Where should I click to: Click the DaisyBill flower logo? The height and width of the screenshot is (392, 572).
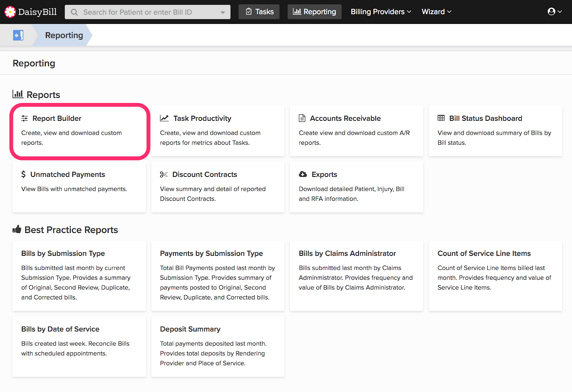(x=10, y=12)
